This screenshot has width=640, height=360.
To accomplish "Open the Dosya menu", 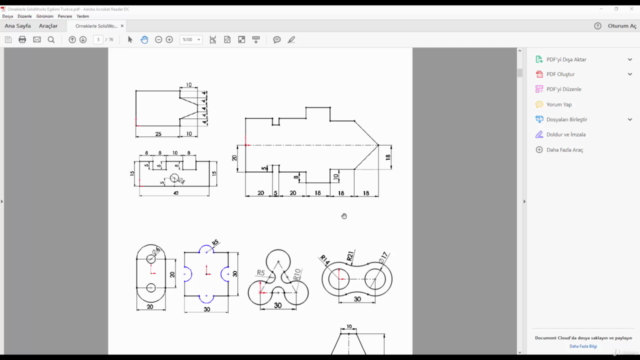I will click(8, 16).
